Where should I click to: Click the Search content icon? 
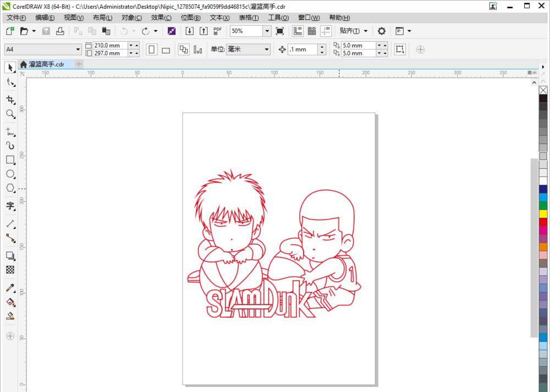point(172,31)
